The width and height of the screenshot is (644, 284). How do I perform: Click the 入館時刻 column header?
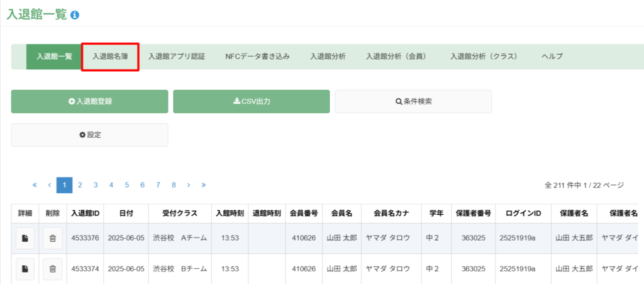(x=230, y=213)
